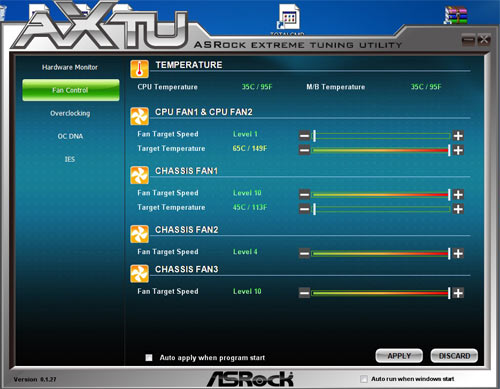The image size is (500, 389).
Task: Close the AXTU utility window
Action: (x=483, y=40)
